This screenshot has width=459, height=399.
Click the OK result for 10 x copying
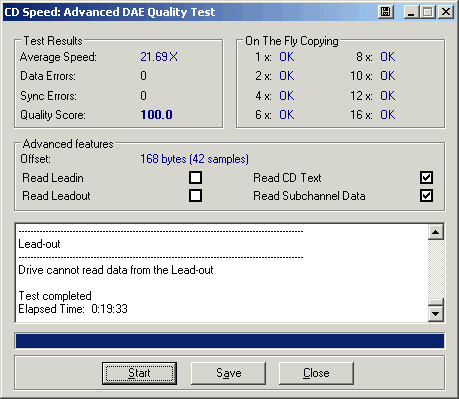point(388,76)
